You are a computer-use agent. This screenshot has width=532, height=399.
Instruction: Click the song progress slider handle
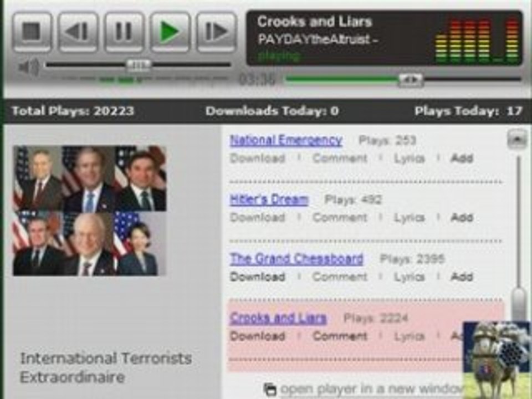[x=410, y=80]
